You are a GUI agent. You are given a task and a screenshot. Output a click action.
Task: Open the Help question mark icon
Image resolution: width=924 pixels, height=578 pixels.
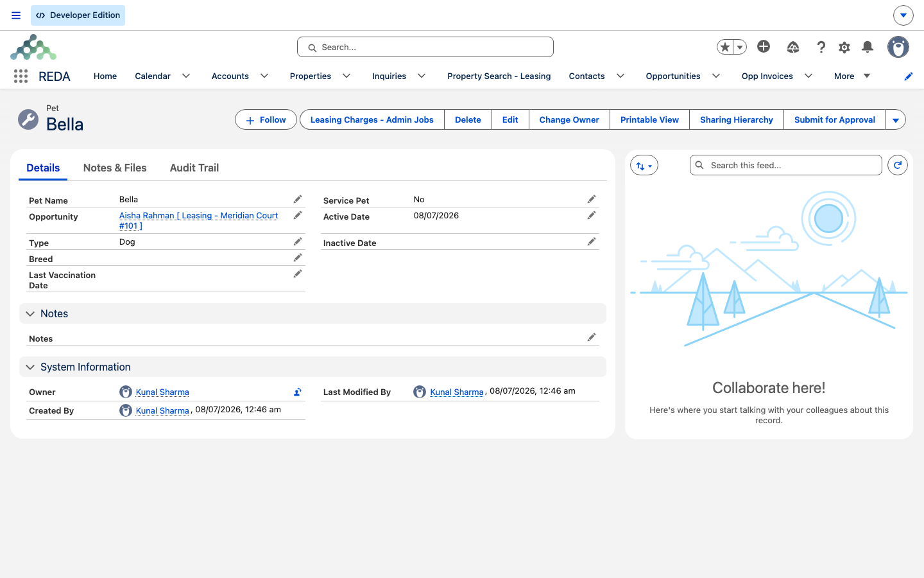(821, 47)
